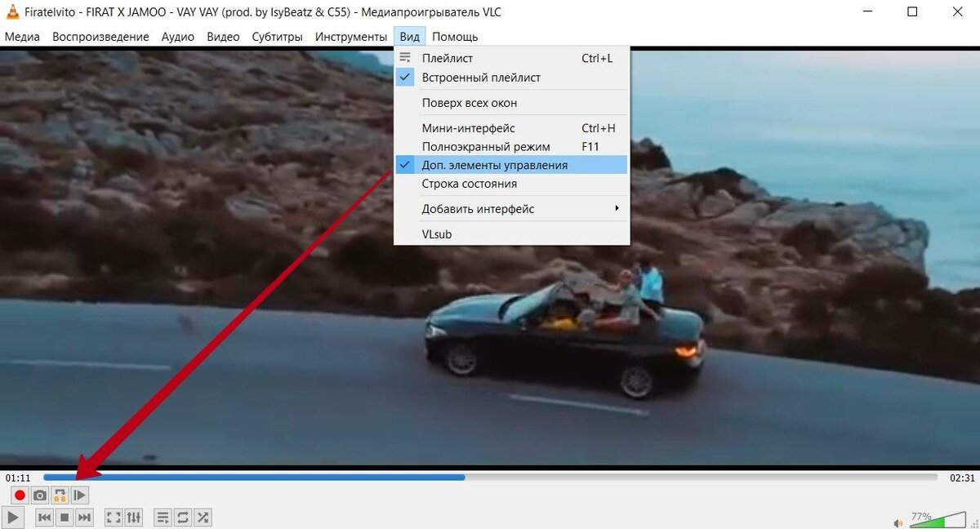
Task: Mute audio via speaker icon
Action: pyautogui.click(x=899, y=522)
